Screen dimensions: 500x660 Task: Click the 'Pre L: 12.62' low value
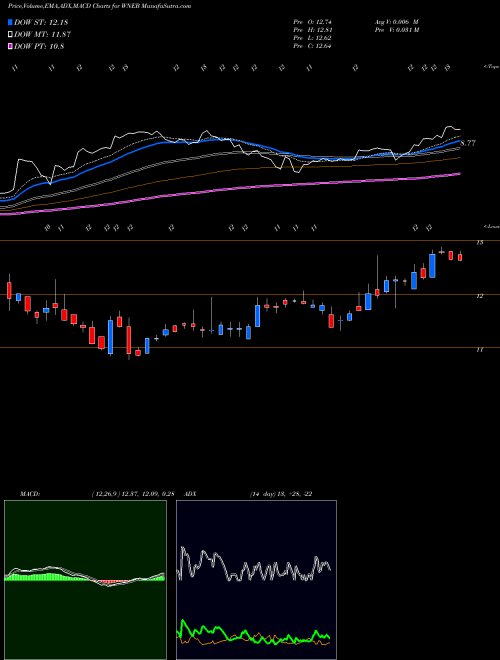pos(313,38)
